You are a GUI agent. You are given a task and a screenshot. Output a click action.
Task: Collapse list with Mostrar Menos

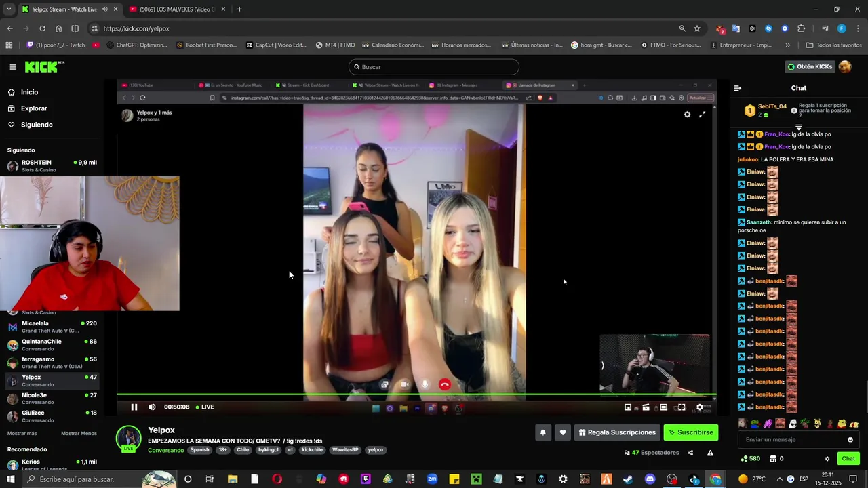point(79,434)
